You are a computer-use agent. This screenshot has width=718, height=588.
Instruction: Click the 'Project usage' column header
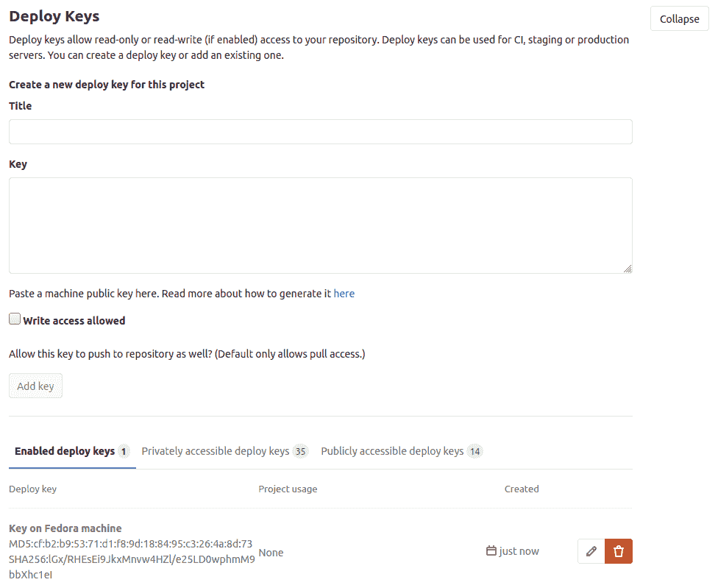[288, 489]
